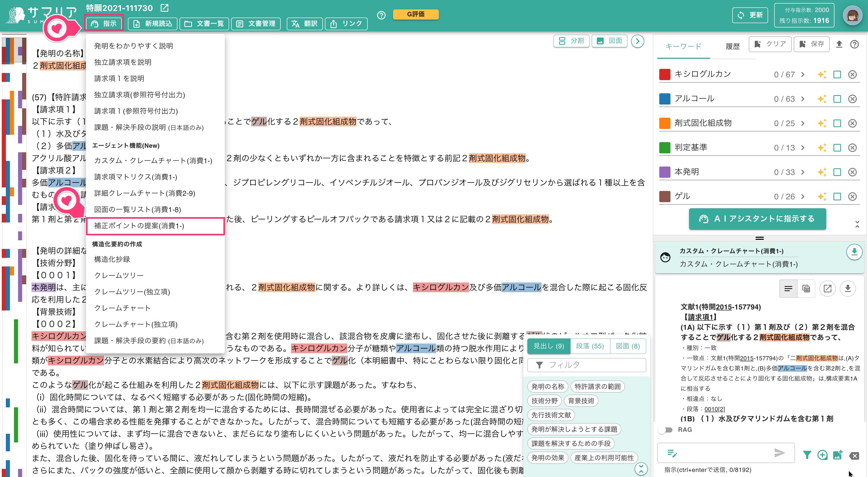Click the red キシログルカン color swatch
The height and width of the screenshot is (477, 868).
point(665,74)
